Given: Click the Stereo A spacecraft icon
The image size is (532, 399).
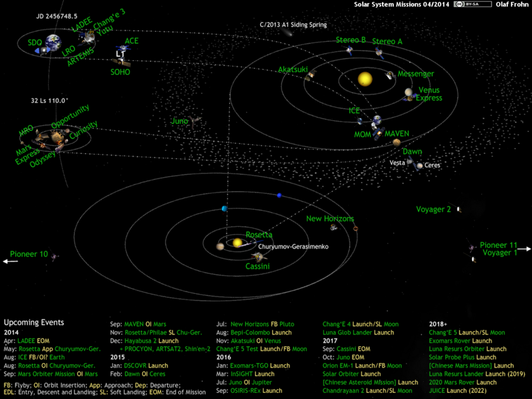Looking at the screenshot, I should click(379, 53).
